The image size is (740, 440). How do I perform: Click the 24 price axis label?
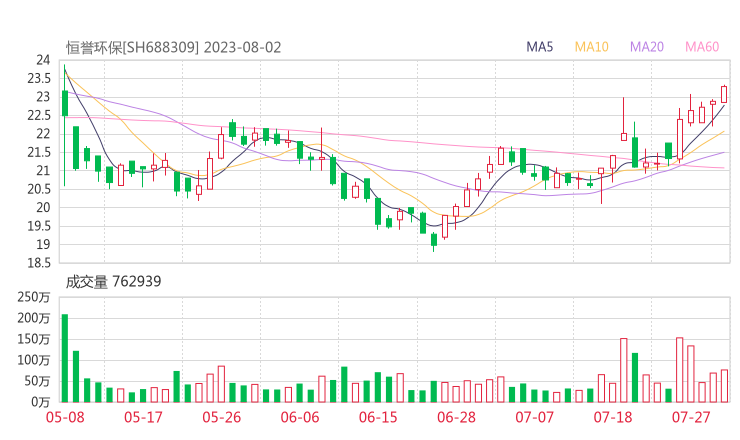43,60
